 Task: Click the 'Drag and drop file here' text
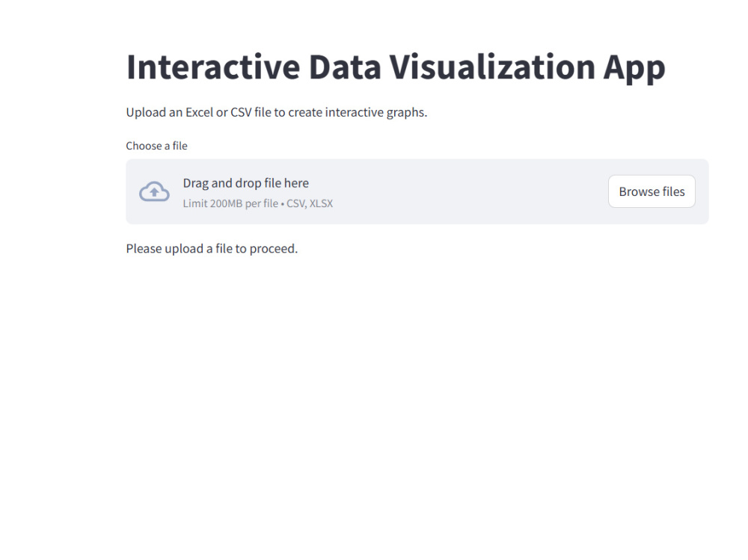[245, 182]
